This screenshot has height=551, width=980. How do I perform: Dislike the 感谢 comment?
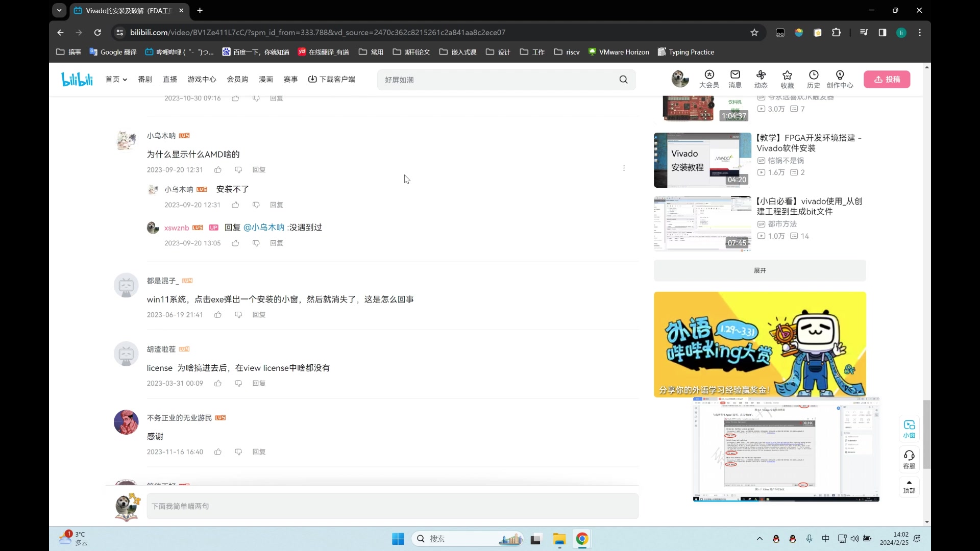[x=238, y=452]
